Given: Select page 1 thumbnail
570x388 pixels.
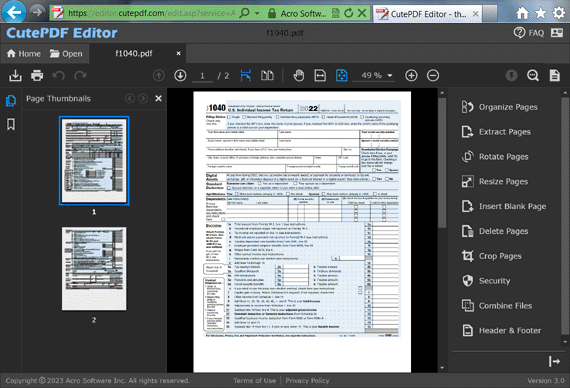Looking at the screenshot, I should pyautogui.click(x=94, y=161).
